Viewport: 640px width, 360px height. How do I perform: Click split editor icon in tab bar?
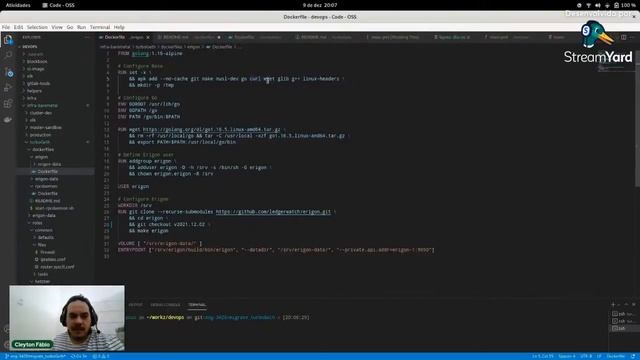coord(624,37)
